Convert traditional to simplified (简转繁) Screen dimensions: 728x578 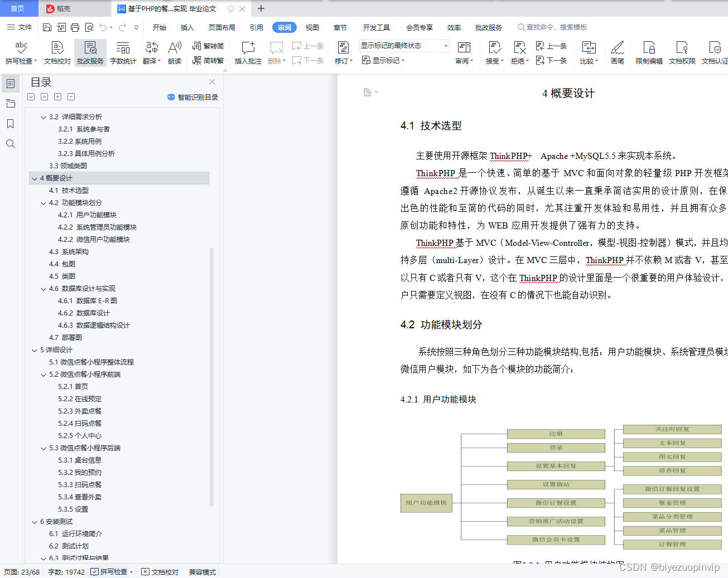pyautogui.click(x=208, y=61)
